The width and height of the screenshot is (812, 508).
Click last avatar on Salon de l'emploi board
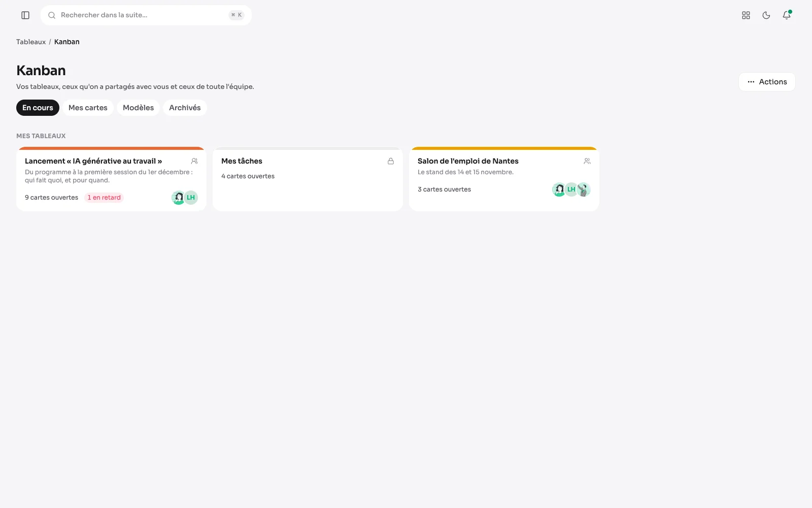584,189
